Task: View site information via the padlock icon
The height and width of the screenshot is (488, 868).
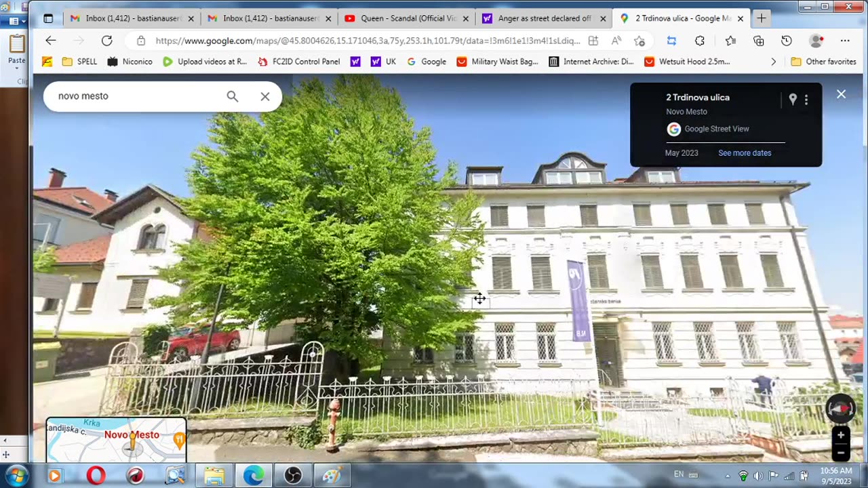Action: [141, 41]
